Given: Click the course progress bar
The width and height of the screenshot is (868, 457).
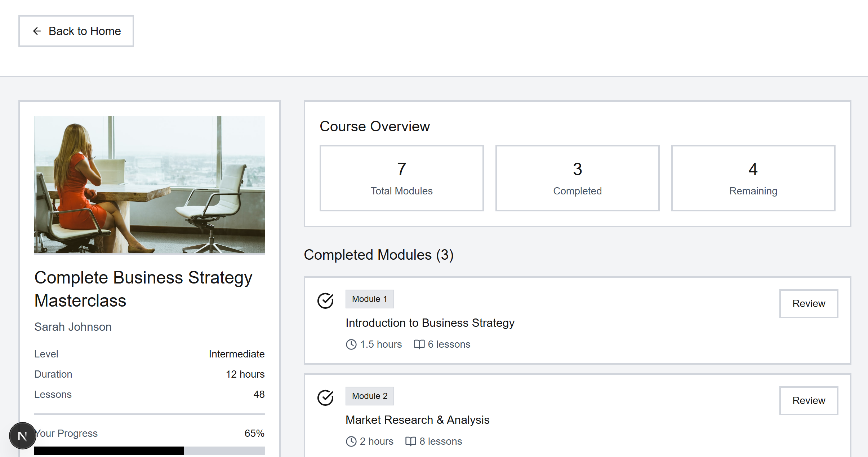Looking at the screenshot, I should 149,451.
